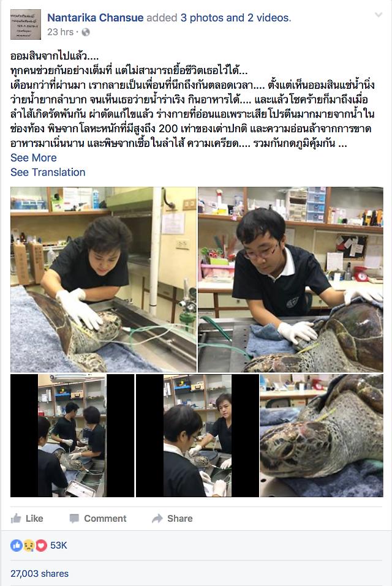Screen dimensions: 392x586
Task: Open photo of woman touching turtle
Action: tap(103, 280)
